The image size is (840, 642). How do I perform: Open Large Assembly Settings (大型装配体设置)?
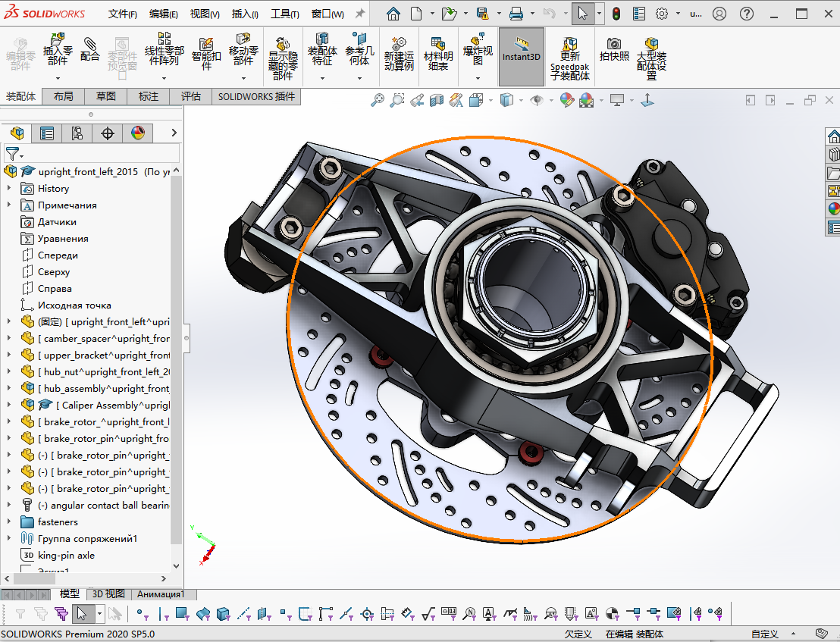tap(651, 58)
